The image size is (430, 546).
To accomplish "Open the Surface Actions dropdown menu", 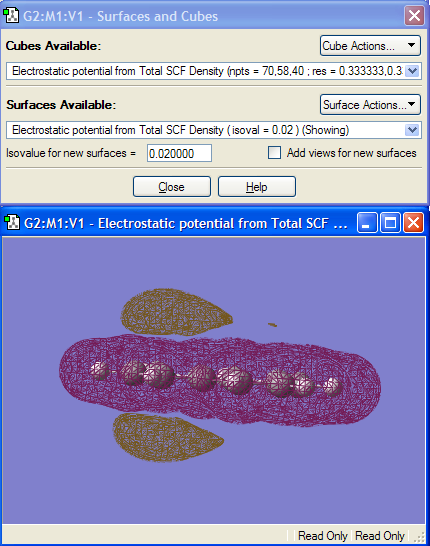I will [x=370, y=104].
